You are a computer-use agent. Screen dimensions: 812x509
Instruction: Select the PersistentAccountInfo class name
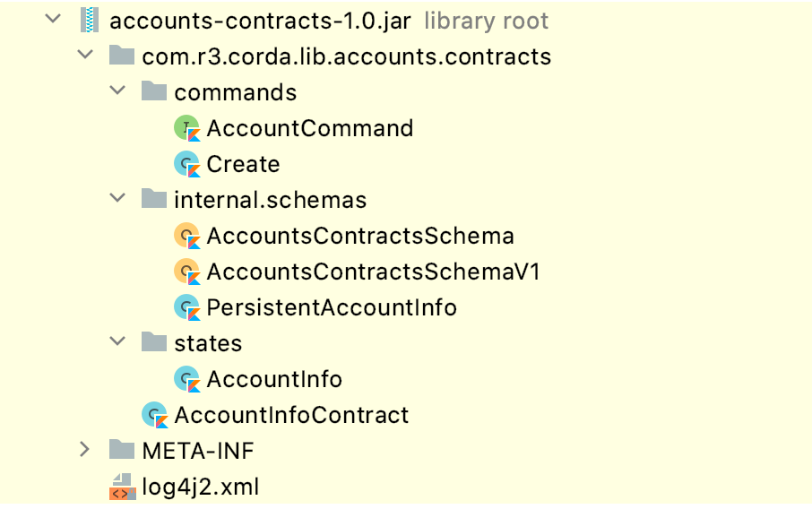point(332,307)
